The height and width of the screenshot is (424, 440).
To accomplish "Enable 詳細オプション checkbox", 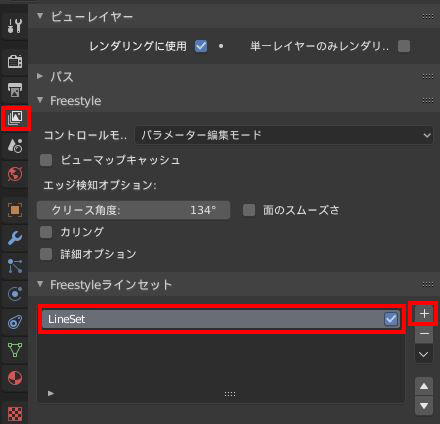I will coord(46,254).
